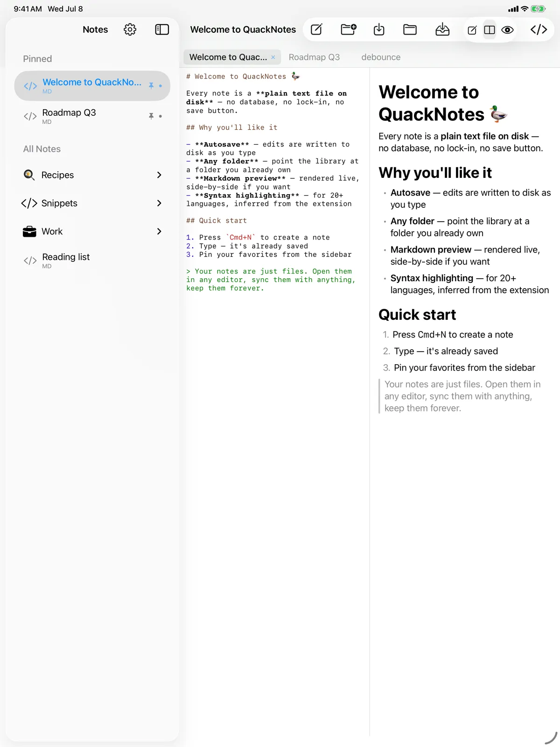The height and width of the screenshot is (747, 560).
Task: Open the Work folder
Action: tap(92, 232)
